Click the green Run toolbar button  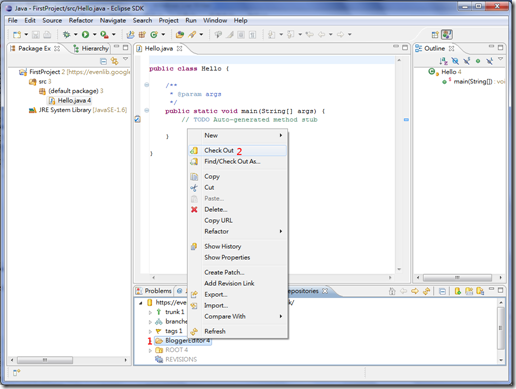pyautogui.click(x=86, y=34)
